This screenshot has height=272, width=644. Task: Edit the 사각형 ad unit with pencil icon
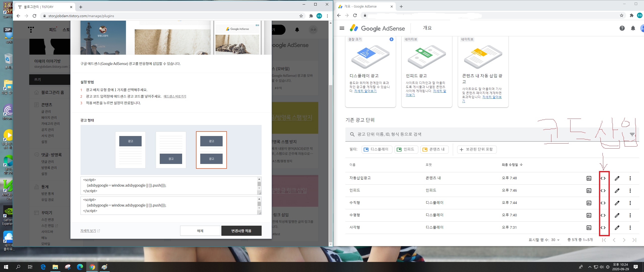tap(617, 228)
